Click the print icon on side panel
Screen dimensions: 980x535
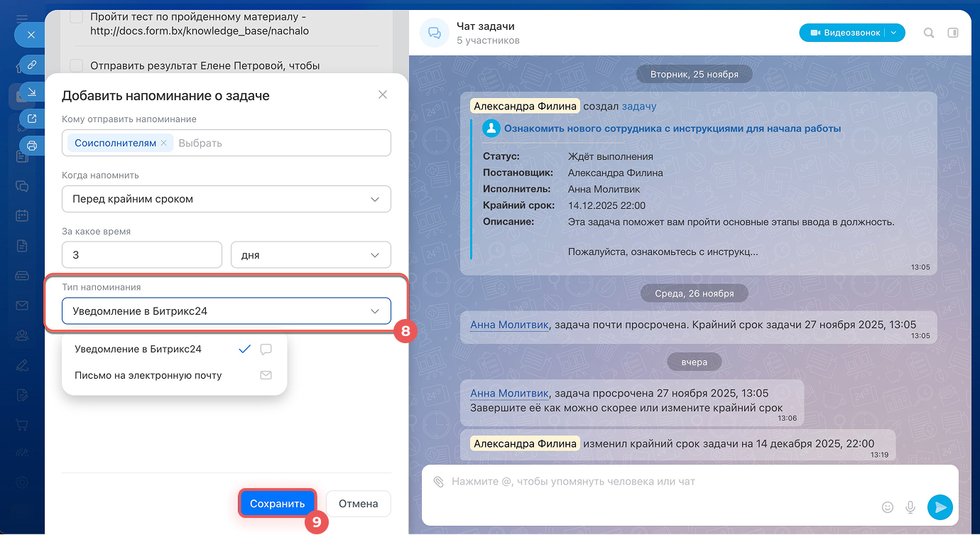tap(32, 146)
